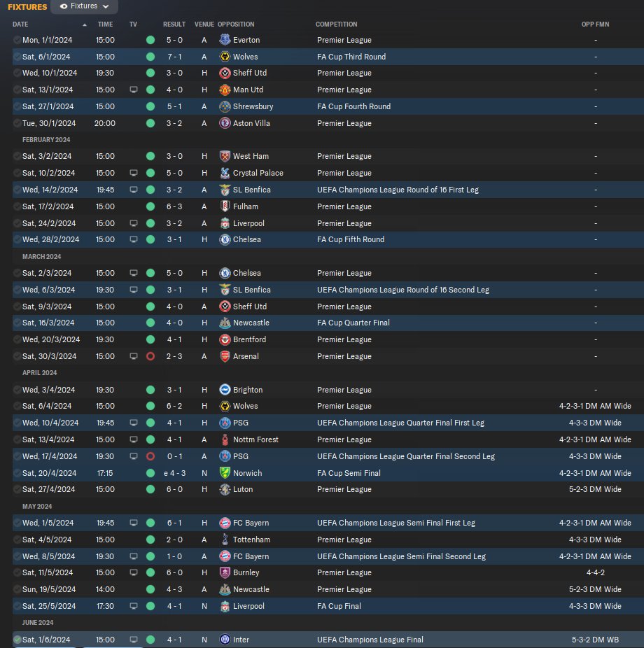Click the Inter club badge

[225, 640]
